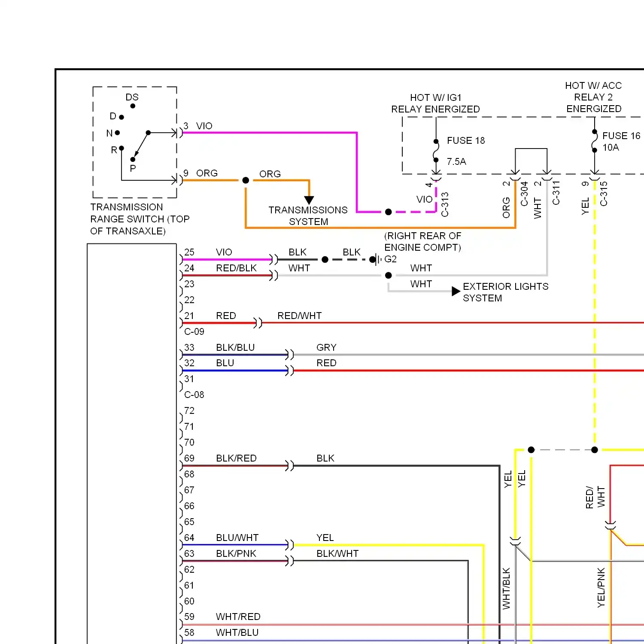Click the 'HOT W/ IG1 RELAY ENERGIZED' heading

[435, 103]
